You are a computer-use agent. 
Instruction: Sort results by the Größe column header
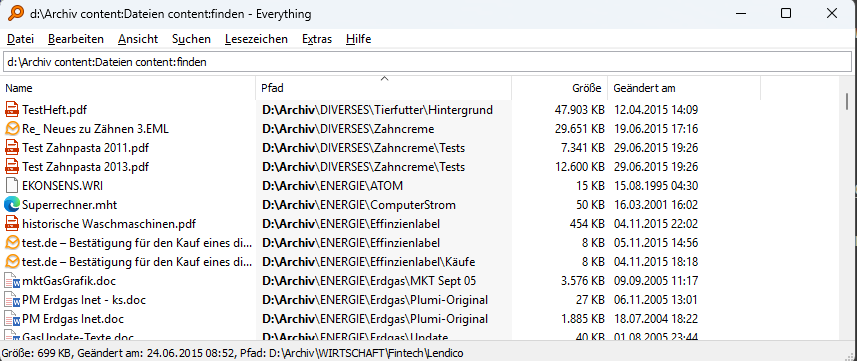pos(560,88)
